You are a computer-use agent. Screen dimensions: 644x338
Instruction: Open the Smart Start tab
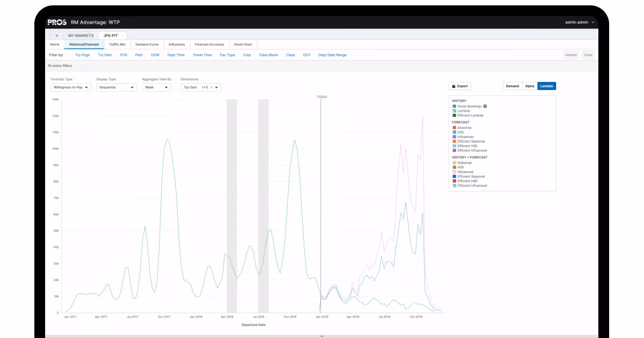tap(243, 45)
